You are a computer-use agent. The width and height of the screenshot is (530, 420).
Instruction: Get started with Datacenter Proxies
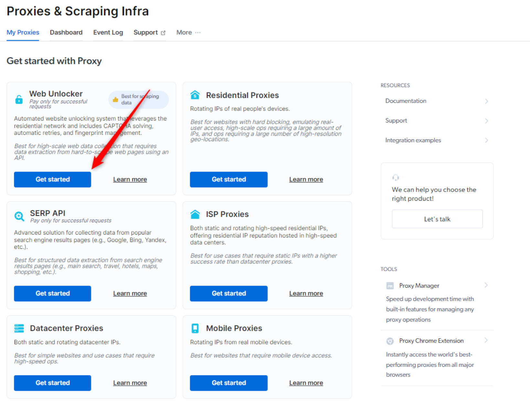pyautogui.click(x=52, y=383)
